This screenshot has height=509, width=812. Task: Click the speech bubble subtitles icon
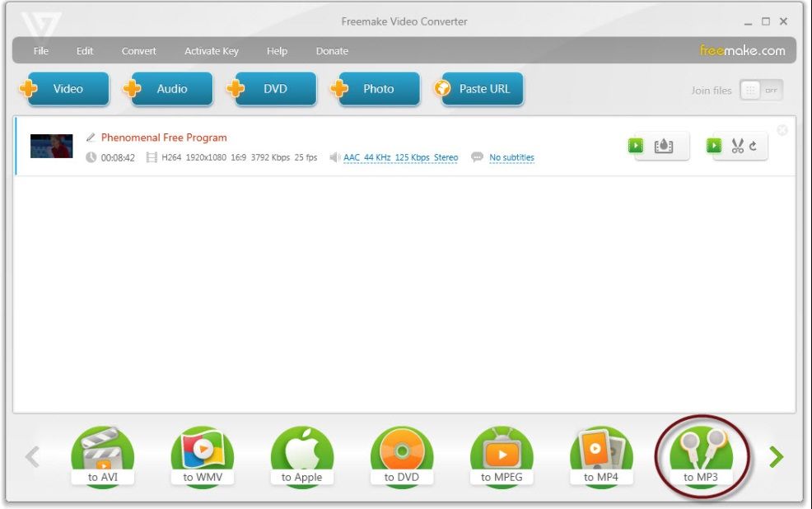pyautogui.click(x=477, y=156)
